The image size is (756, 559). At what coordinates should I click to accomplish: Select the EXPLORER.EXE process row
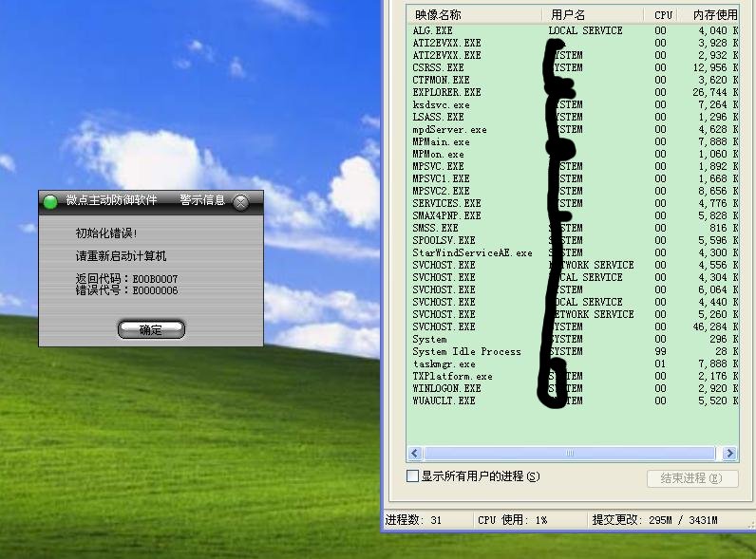click(x=446, y=93)
